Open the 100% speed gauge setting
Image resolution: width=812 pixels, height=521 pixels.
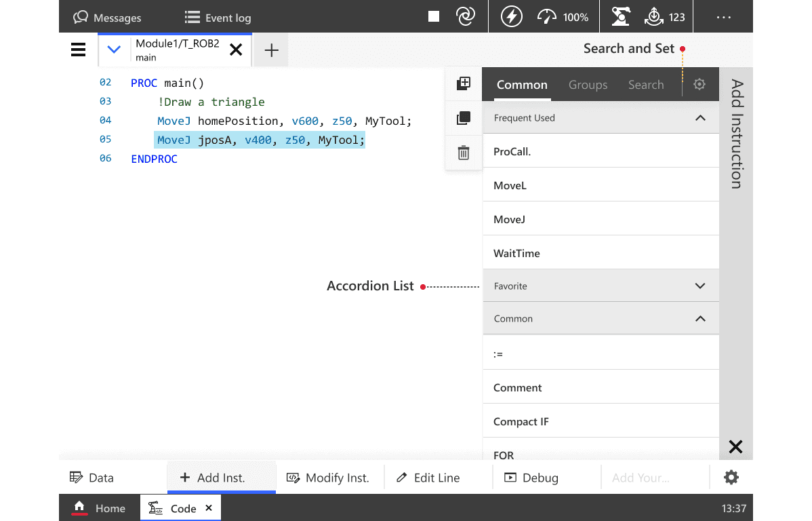pyautogui.click(x=563, y=17)
